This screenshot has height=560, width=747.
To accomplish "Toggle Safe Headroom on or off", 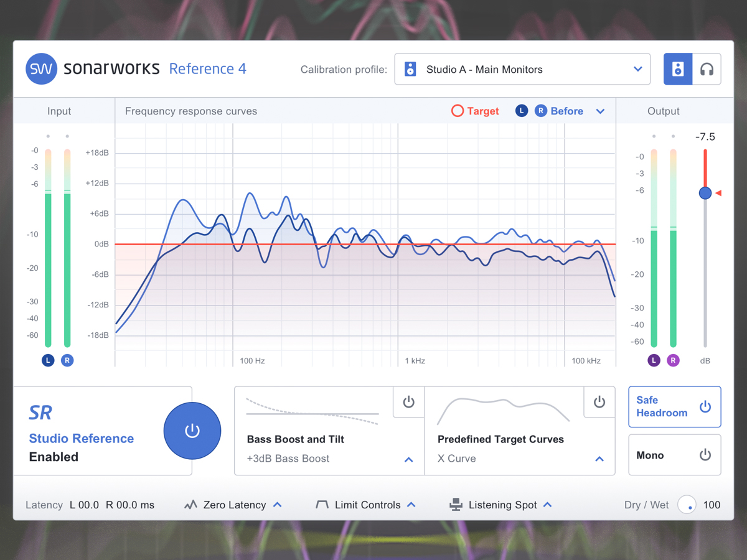I will [675, 407].
